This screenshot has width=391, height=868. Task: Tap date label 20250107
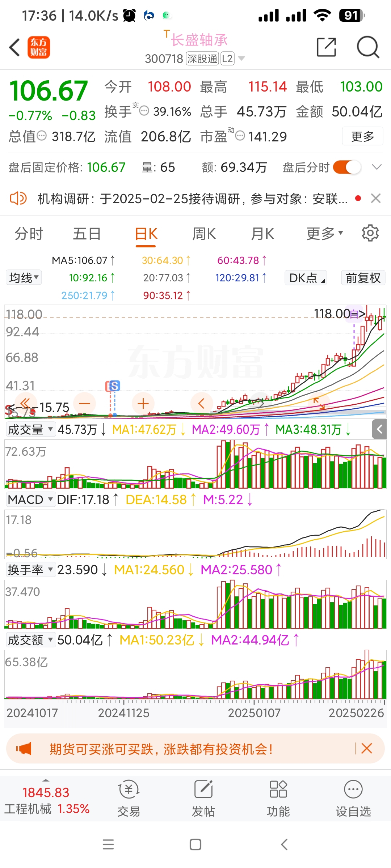[x=254, y=713]
